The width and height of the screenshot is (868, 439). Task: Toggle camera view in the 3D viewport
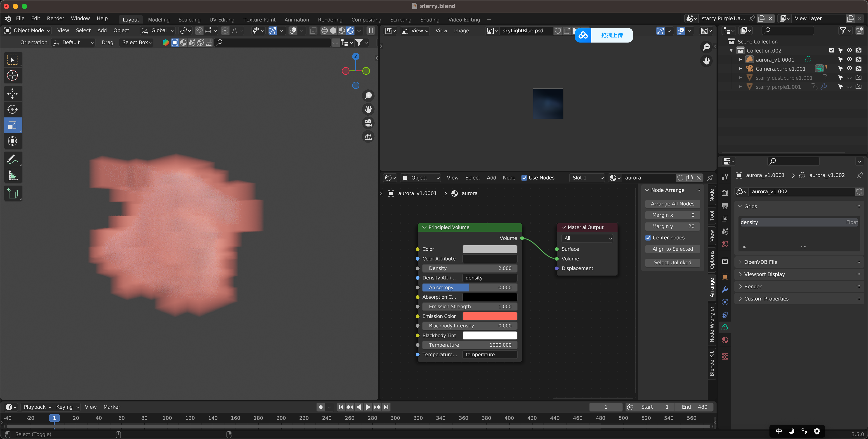coord(368,123)
